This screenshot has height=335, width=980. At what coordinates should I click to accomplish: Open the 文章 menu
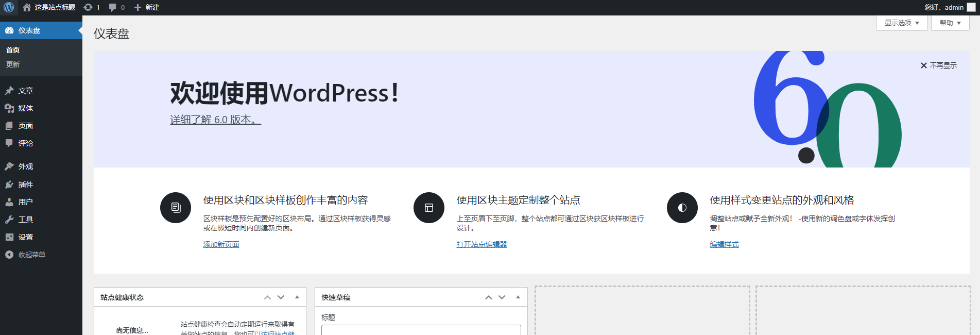point(41,91)
